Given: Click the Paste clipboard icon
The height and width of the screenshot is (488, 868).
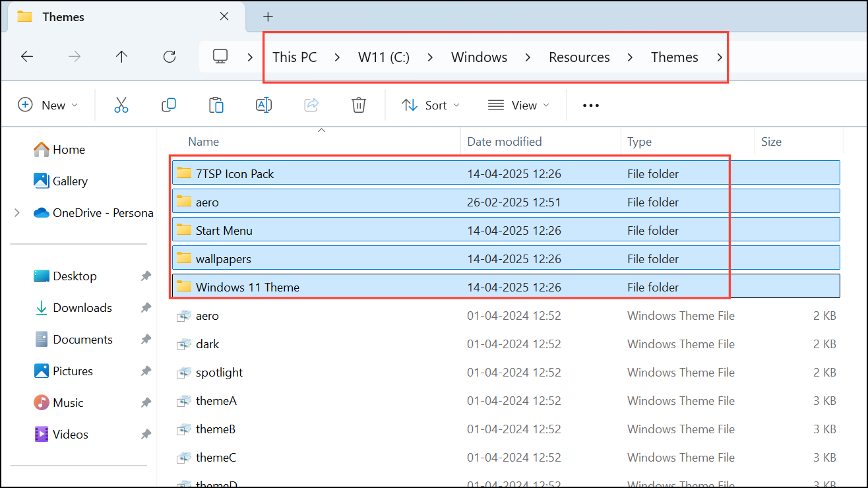Looking at the screenshot, I should 216,105.
